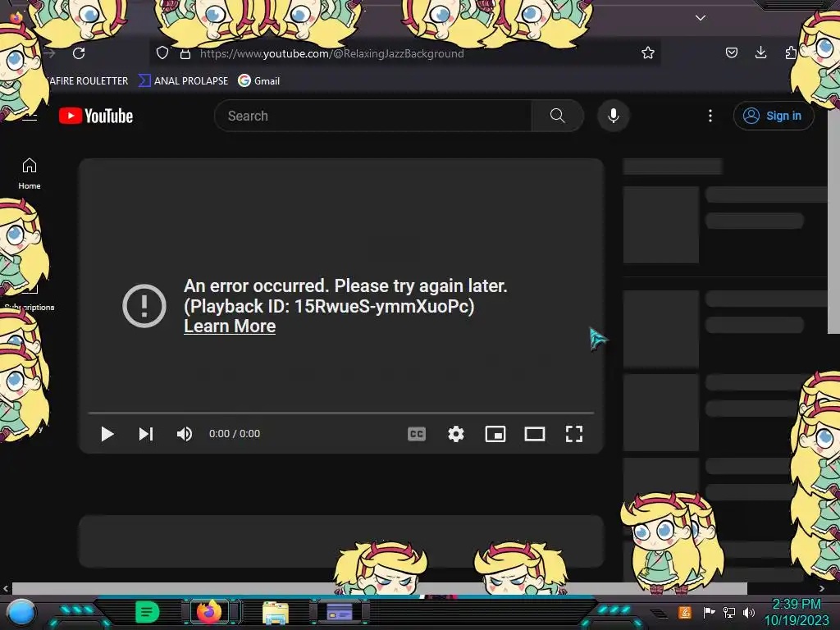Play the video
The width and height of the screenshot is (840, 630).
click(107, 434)
